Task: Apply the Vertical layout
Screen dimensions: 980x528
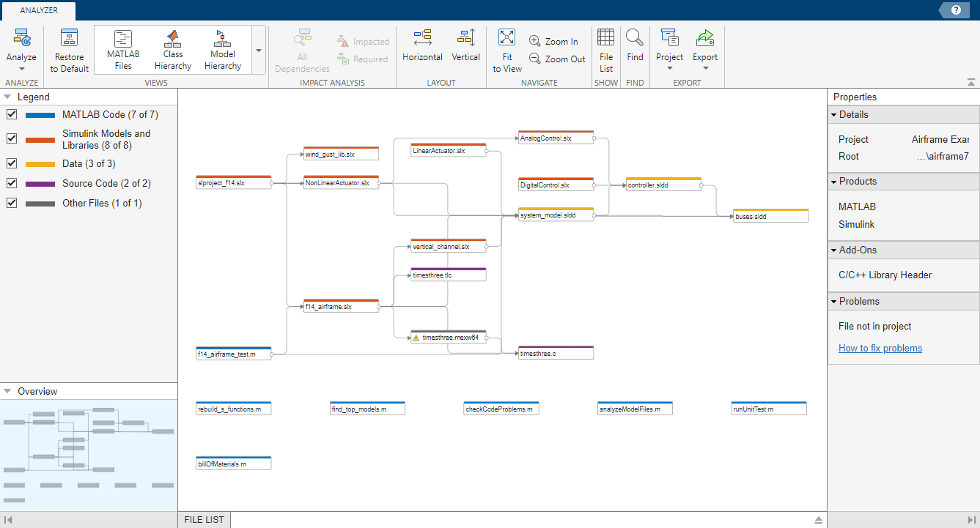Action: click(465, 49)
